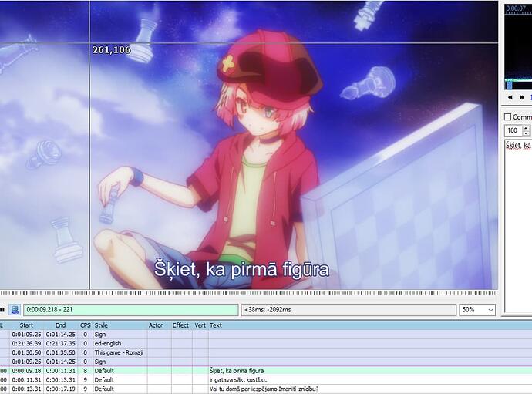532x394 pixels.
Task: Click the layer number field showing 100
Action: (x=513, y=130)
